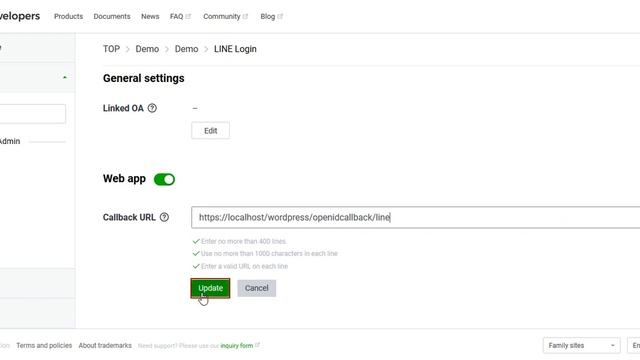The width and height of the screenshot is (640, 360).
Task: Go to TOP in the breadcrumb
Action: (x=111, y=49)
